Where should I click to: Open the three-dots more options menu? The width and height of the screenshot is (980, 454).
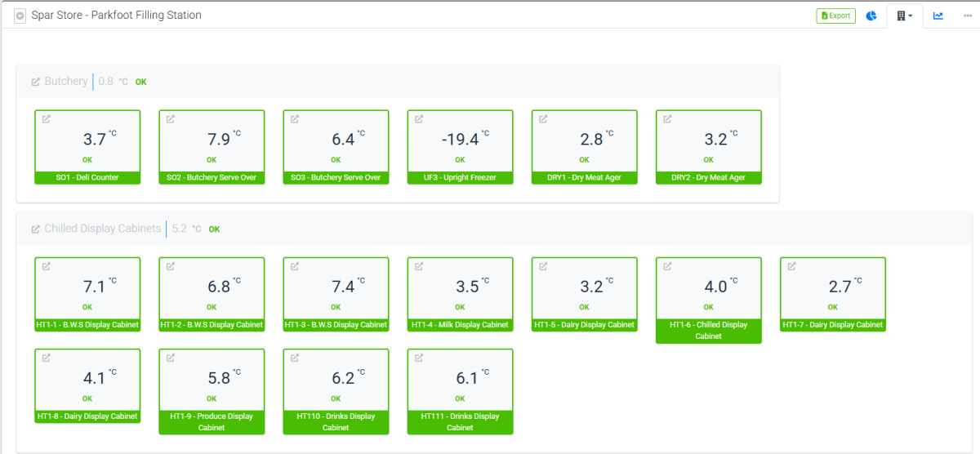pos(967,16)
